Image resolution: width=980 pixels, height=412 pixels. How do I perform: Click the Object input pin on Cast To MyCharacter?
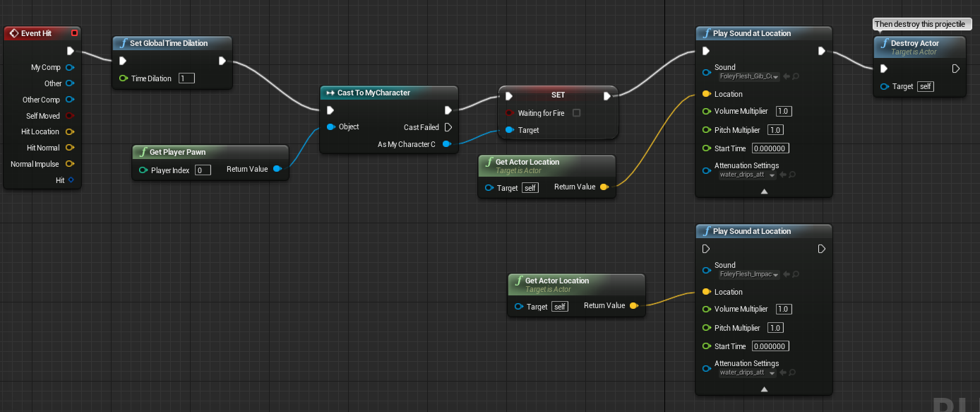point(330,127)
